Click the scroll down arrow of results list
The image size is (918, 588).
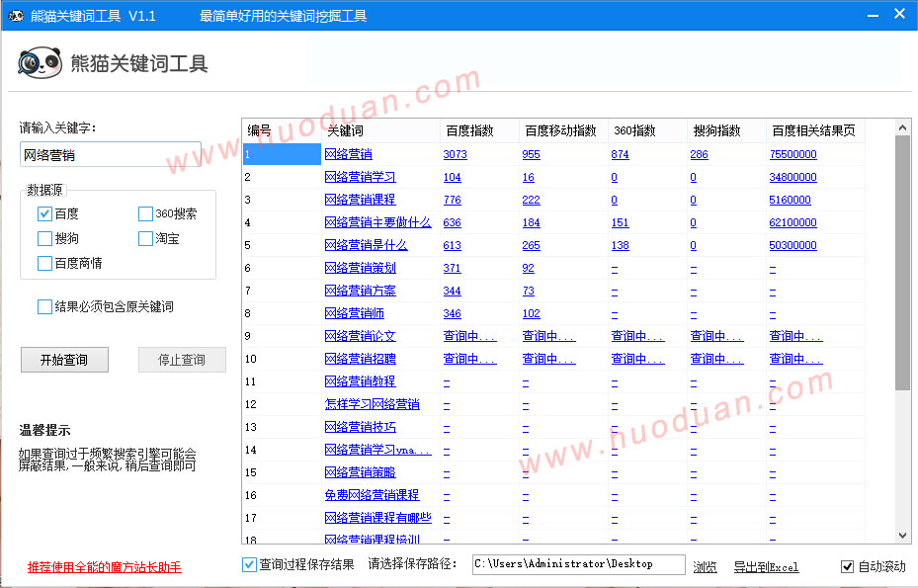click(902, 536)
